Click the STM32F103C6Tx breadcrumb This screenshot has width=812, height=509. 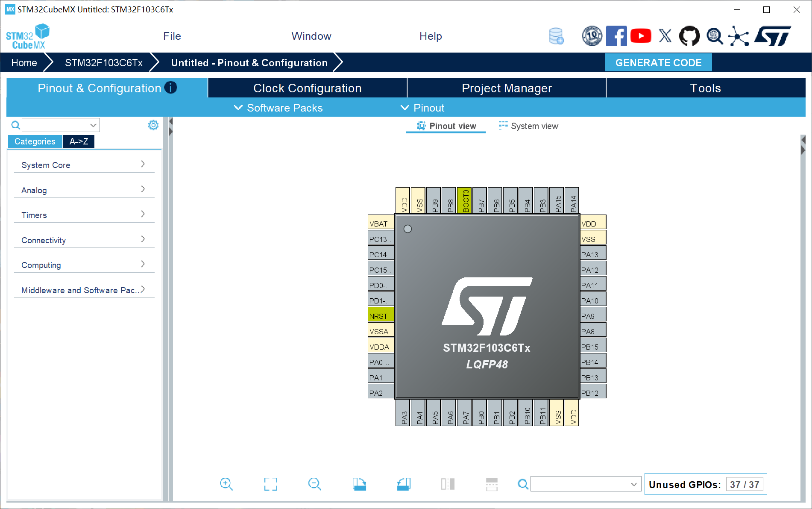(x=104, y=63)
